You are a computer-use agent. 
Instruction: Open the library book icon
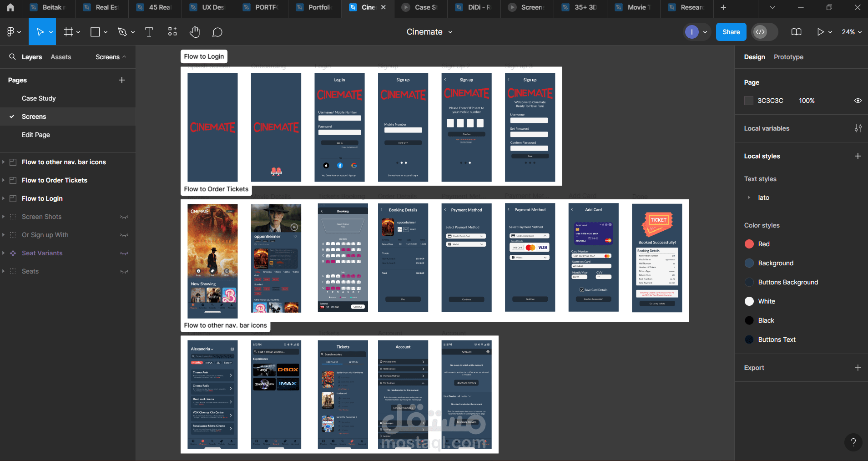coord(796,32)
